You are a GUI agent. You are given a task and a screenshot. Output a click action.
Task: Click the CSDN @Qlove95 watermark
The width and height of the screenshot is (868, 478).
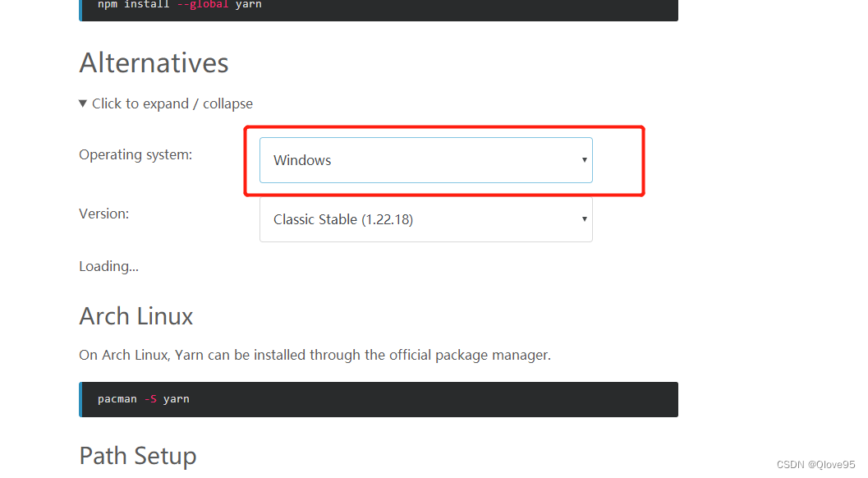point(816,465)
